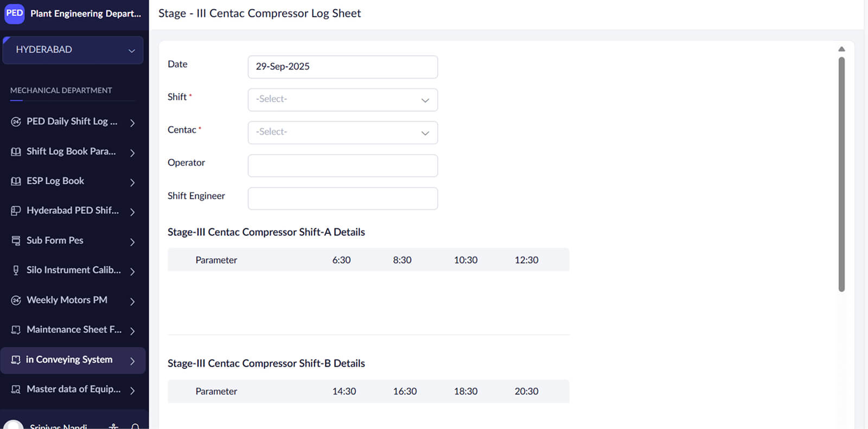Click the Sub Form Pes icon

coord(16,240)
